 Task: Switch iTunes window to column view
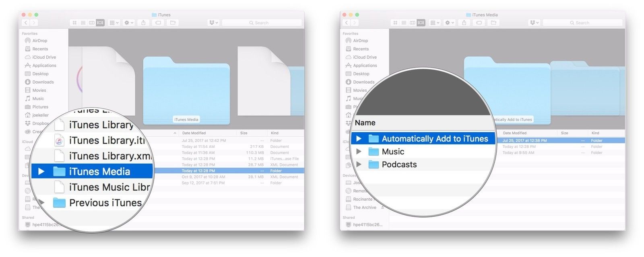[x=92, y=23]
